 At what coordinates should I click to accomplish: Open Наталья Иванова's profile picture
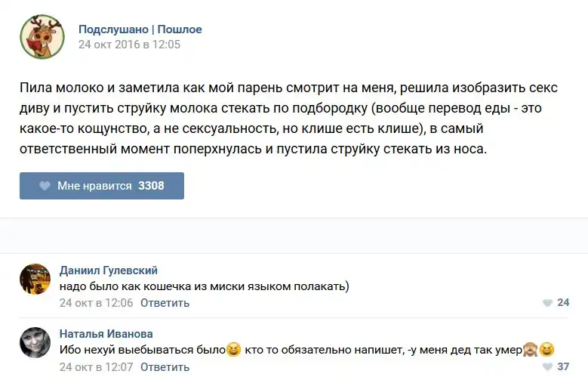pos(35,343)
